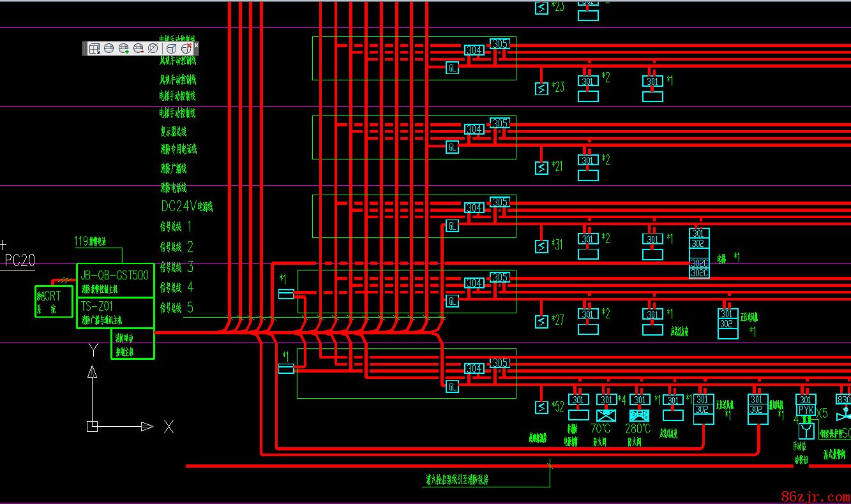Pick the 280°C fire damper symbol

point(639,415)
